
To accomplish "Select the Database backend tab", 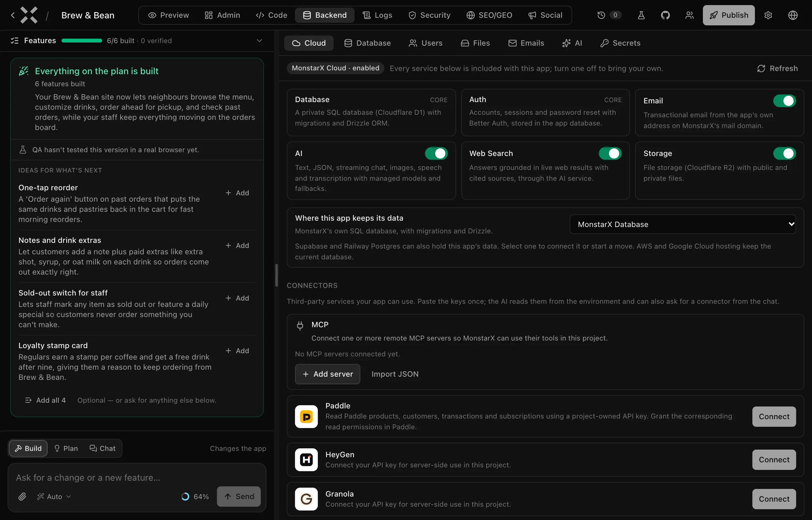I will [x=368, y=43].
